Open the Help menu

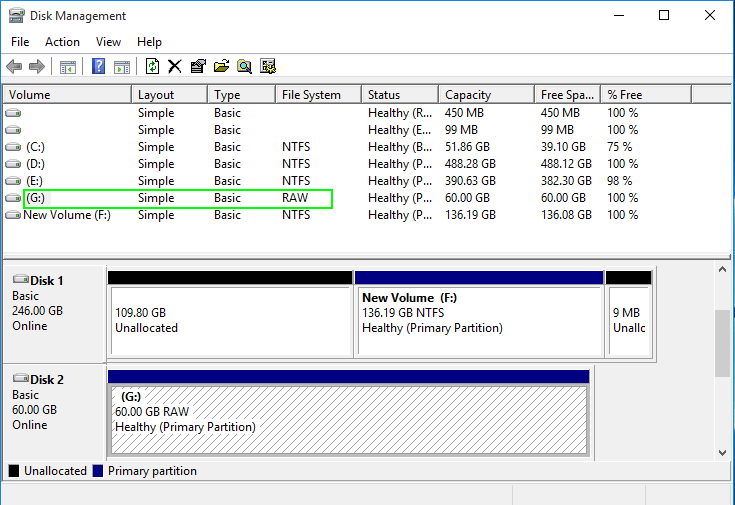pos(149,42)
